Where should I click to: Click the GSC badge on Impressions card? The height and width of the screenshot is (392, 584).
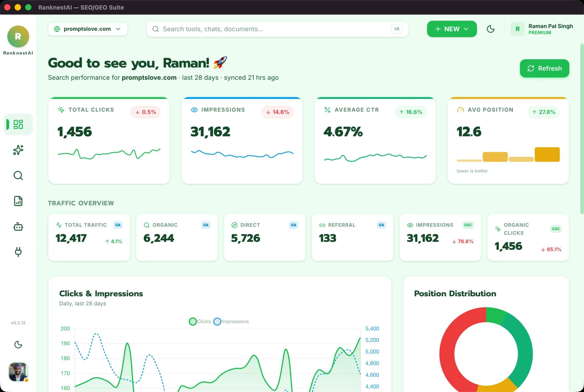pyautogui.click(x=468, y=225)
